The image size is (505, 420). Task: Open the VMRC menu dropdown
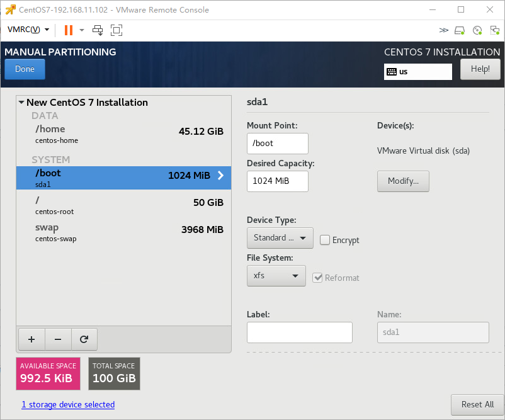28,30
